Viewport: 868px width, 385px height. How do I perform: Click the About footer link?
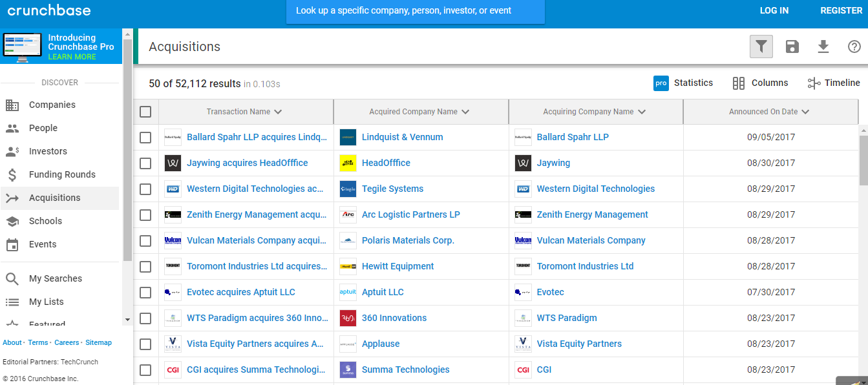(12, 342)
